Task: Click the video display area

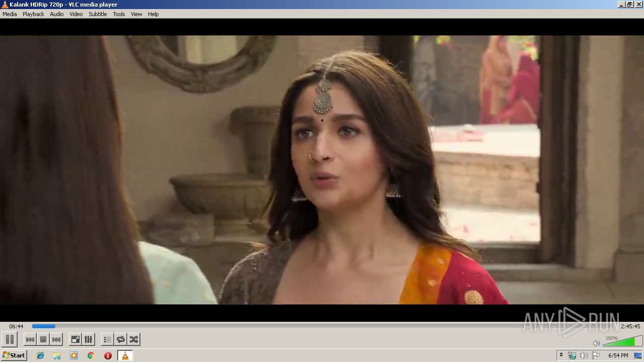Action: (322, 170)
